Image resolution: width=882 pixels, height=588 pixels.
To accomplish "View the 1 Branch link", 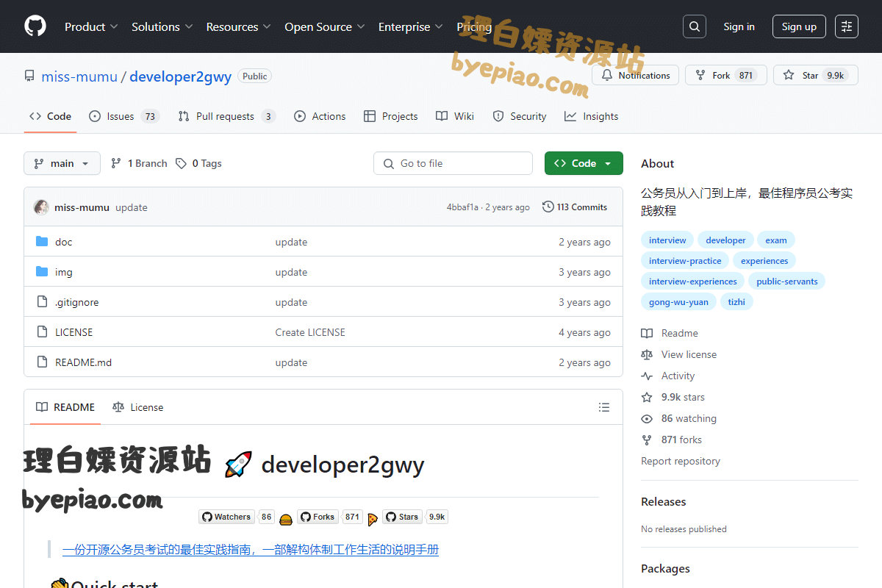I will click(x=139, y=163).
